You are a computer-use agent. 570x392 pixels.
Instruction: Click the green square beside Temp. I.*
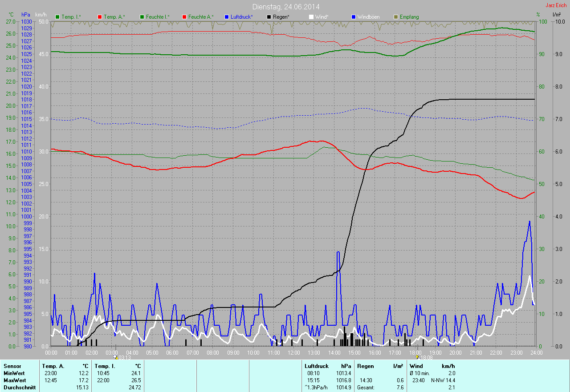coord(57,17)
